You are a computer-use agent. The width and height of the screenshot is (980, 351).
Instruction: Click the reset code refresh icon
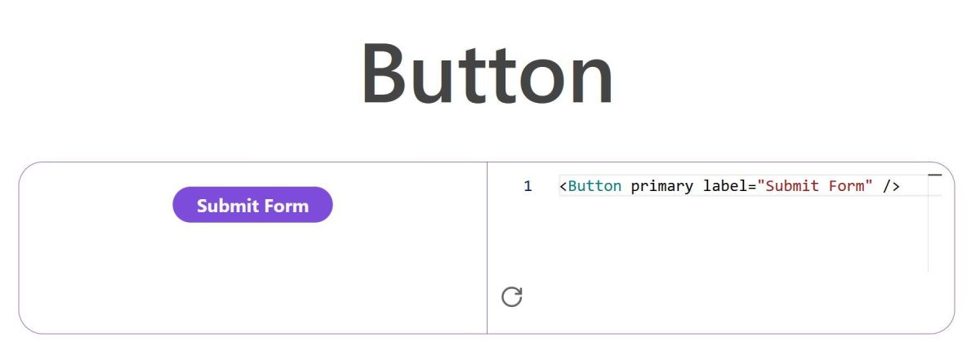point(512,297)
